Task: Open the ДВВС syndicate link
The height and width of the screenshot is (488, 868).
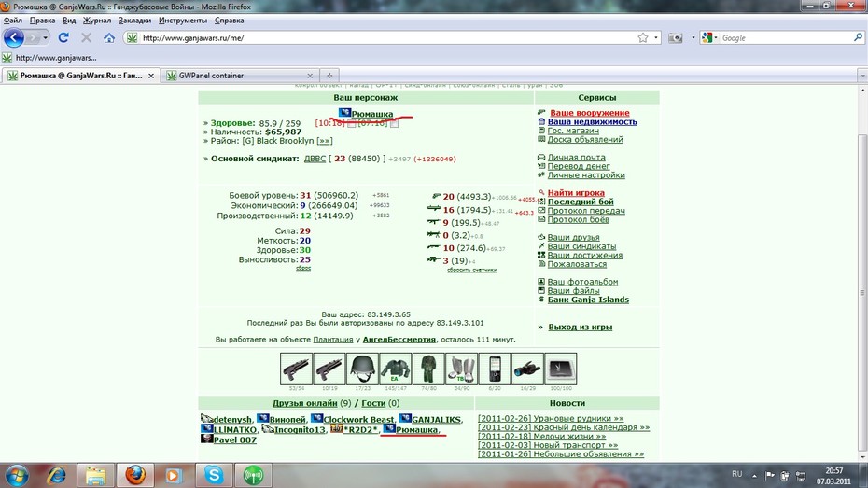Action: [x=315, y=159]
